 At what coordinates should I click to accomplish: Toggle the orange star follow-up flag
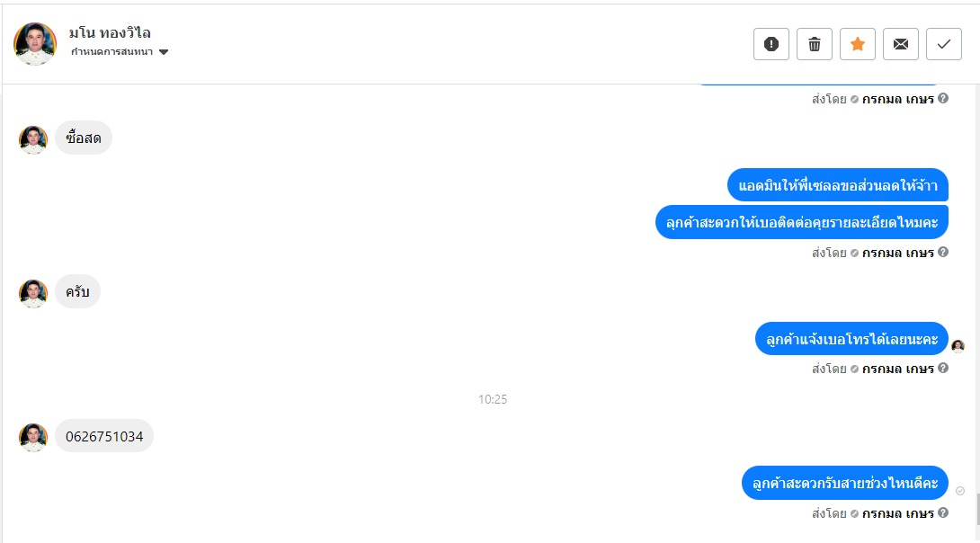[858, 44]
